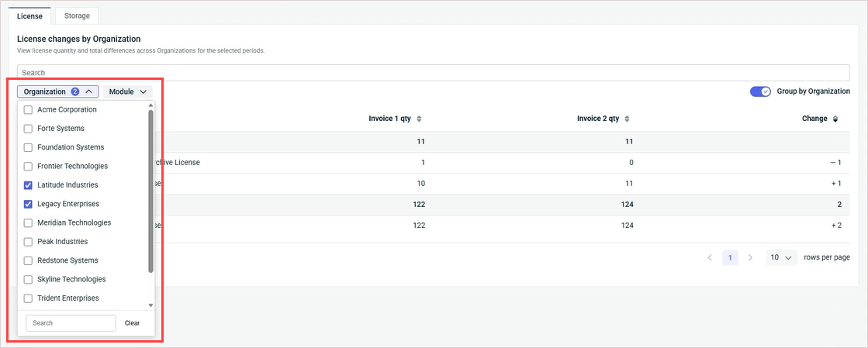
Task: Click the organization list scrollbar
Action: [x=150, y=190]
